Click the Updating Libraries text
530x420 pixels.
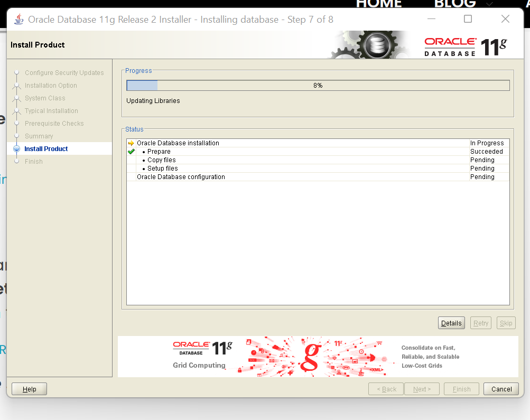click(x=153, y=101)
